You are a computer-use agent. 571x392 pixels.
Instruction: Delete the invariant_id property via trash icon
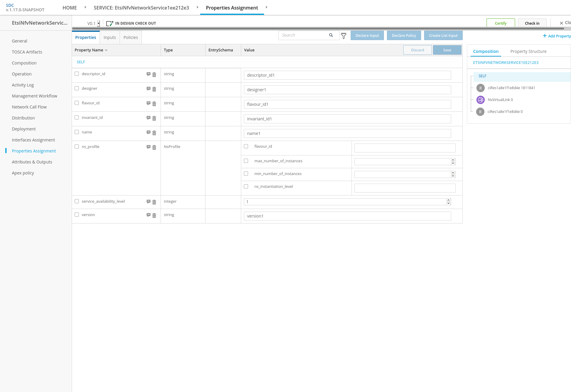tap(154, 118)
